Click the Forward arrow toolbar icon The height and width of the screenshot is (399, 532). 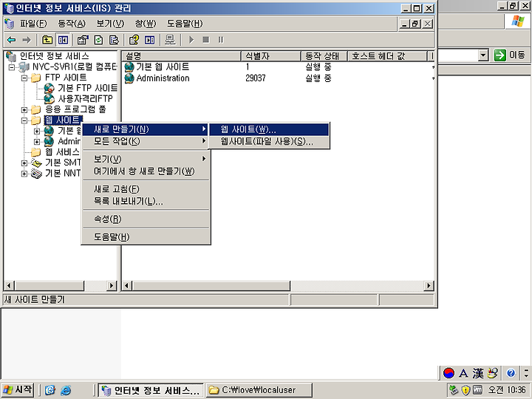(x=27, y=40)
